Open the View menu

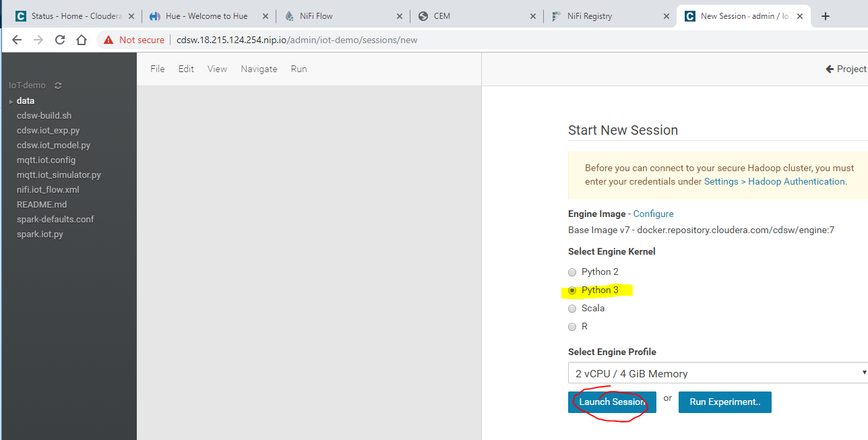pyautogui.click(x=217, y=69)
